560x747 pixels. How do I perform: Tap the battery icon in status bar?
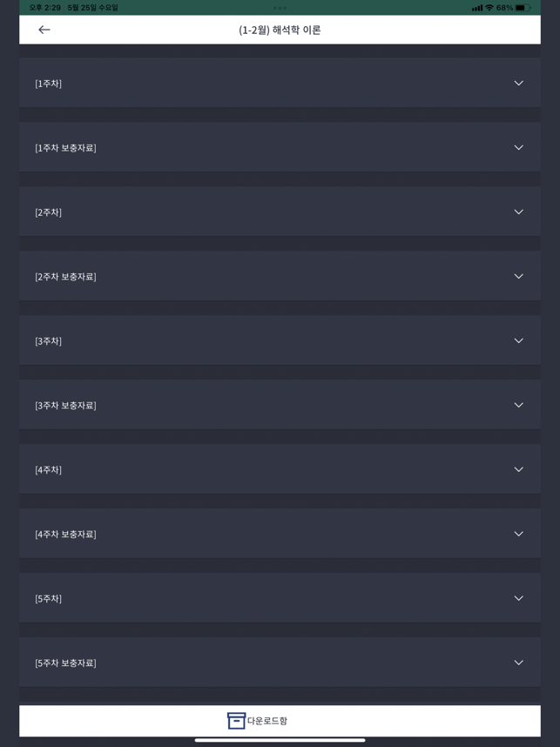[x=523, y=8]
